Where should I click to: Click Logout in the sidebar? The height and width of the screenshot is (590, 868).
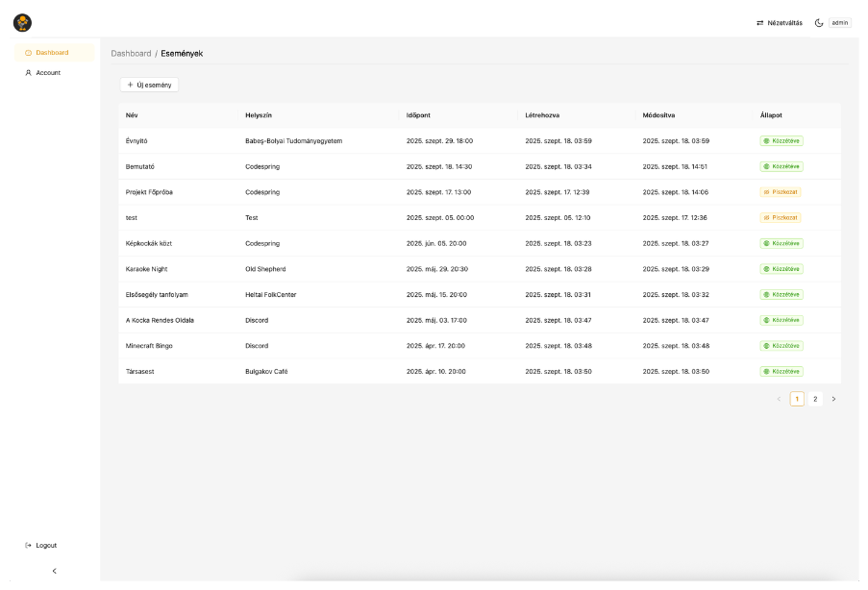[45, 546]
